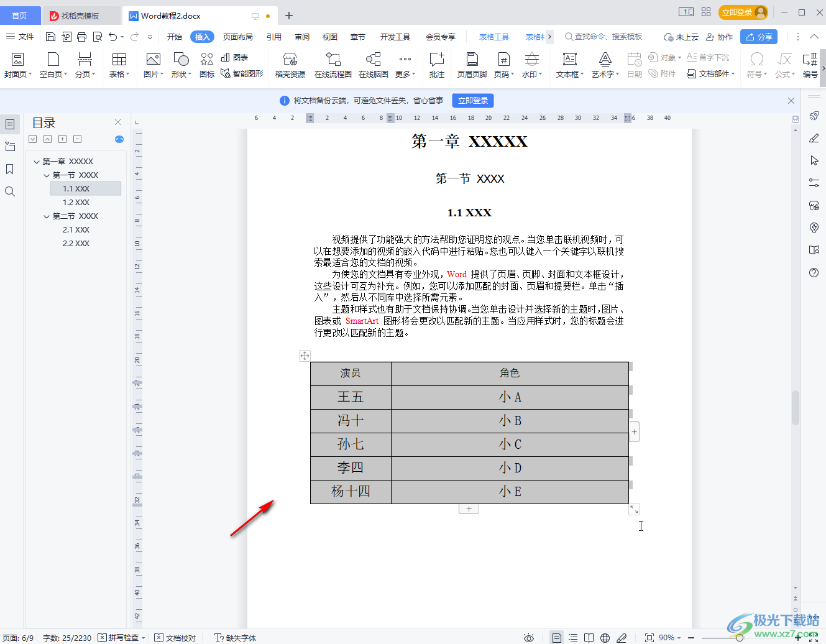Add a row with table's bottom plus button
Image resolution: width=826 pixels, height=644 pixels.
pyautogui.click(x=469, y=508)
